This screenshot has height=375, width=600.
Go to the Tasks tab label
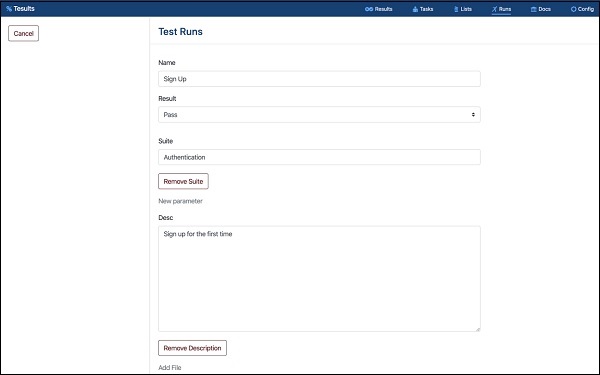coord(426,9)
